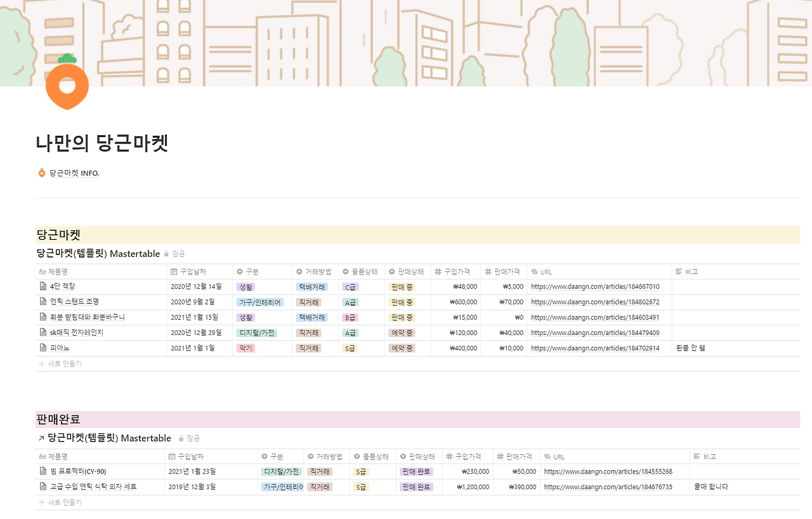Open the 판매 중 status tag in the 엔틱 스탠드 조명 row
The width and height of the screenshot is (812, 519).
402,302
